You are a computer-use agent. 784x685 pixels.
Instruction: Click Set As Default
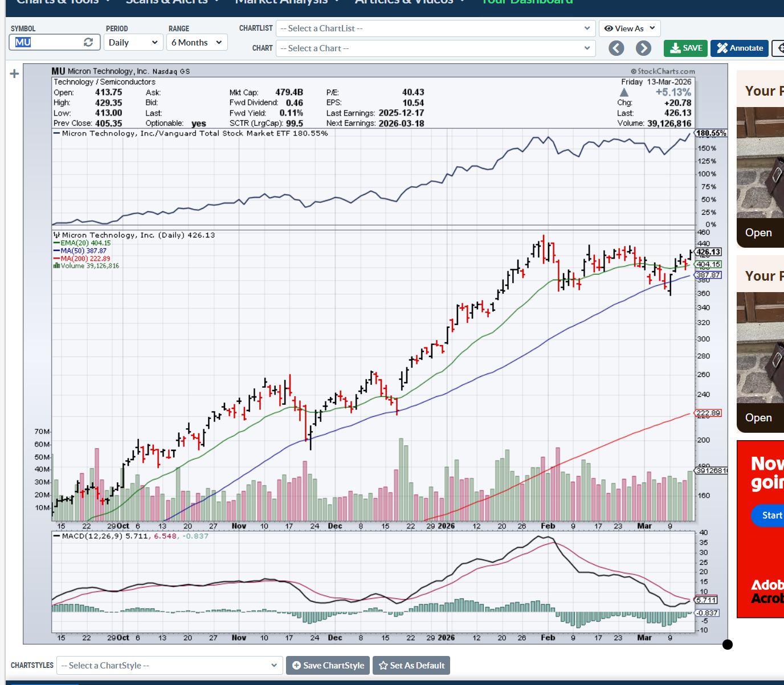coord(411,665)
